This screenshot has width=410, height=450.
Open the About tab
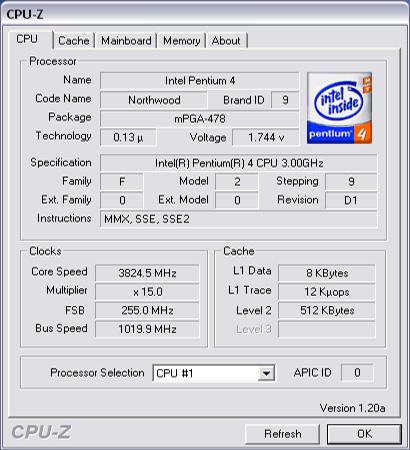pos(226,41)
